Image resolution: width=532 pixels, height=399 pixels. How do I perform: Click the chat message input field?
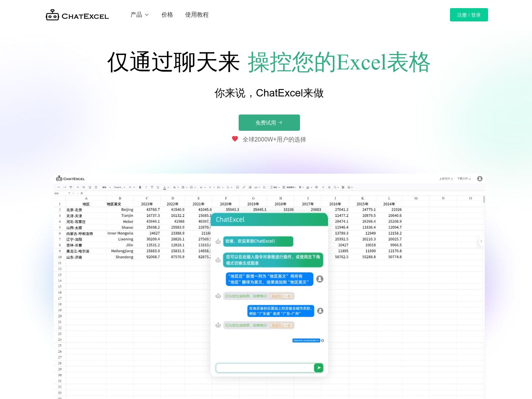pyautogui.click(x=265, y=368)
